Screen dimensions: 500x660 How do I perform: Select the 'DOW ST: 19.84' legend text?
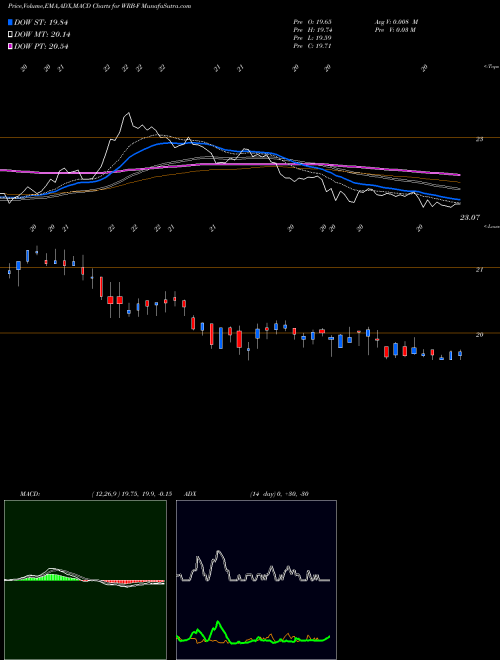pyautogui.click(x=41, y=23)
